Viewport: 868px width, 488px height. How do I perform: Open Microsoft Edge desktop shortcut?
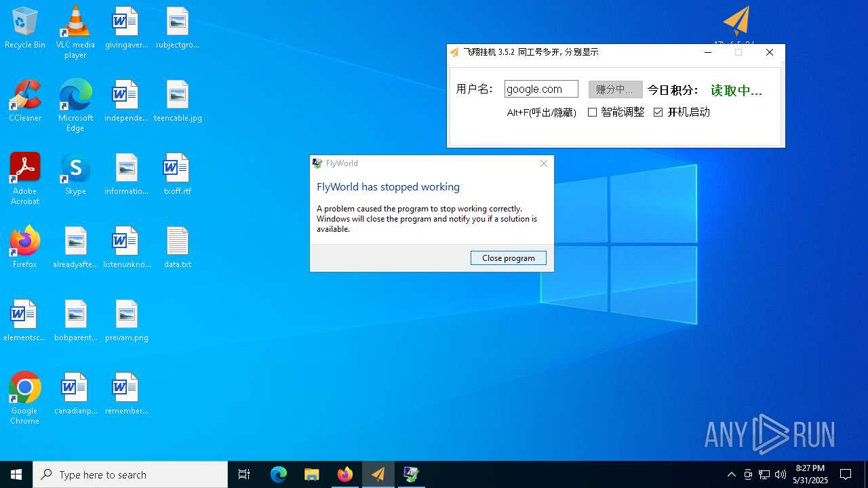pyautogui.click(x=75, y=106)
